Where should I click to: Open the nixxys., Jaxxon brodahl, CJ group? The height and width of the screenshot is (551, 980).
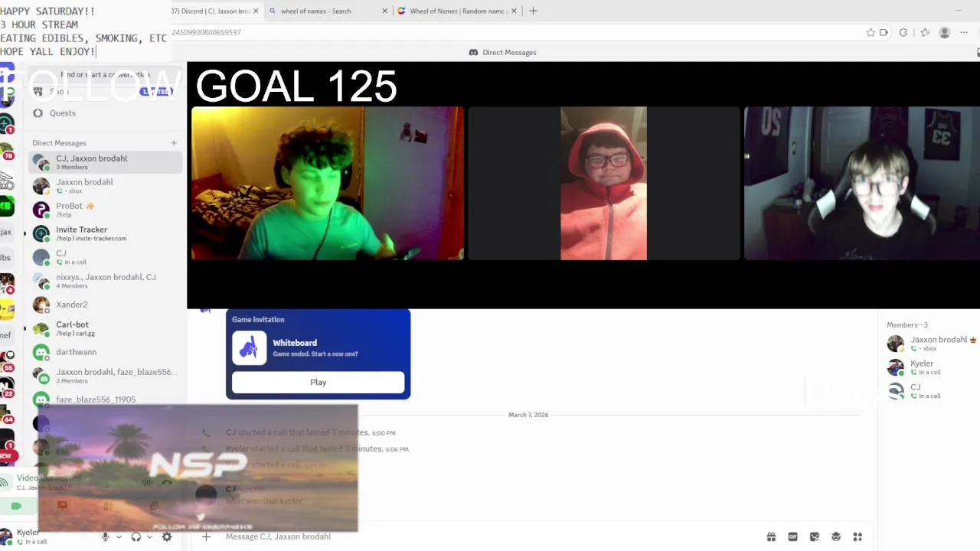pos(106,280)
